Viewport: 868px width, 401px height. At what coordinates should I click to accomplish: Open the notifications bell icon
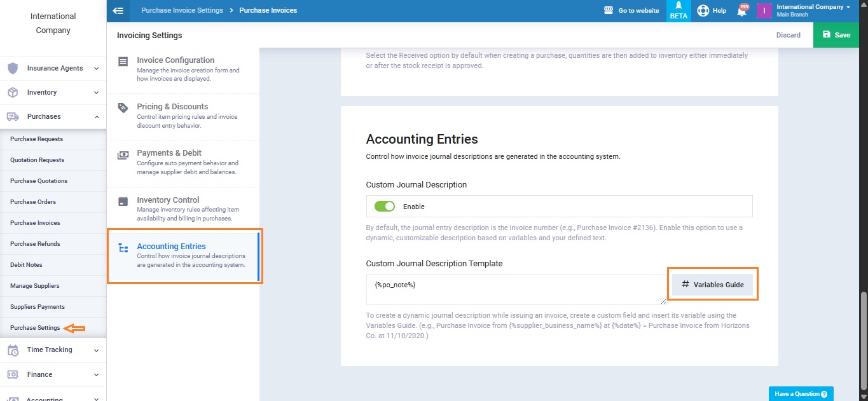tap(741, 11)
